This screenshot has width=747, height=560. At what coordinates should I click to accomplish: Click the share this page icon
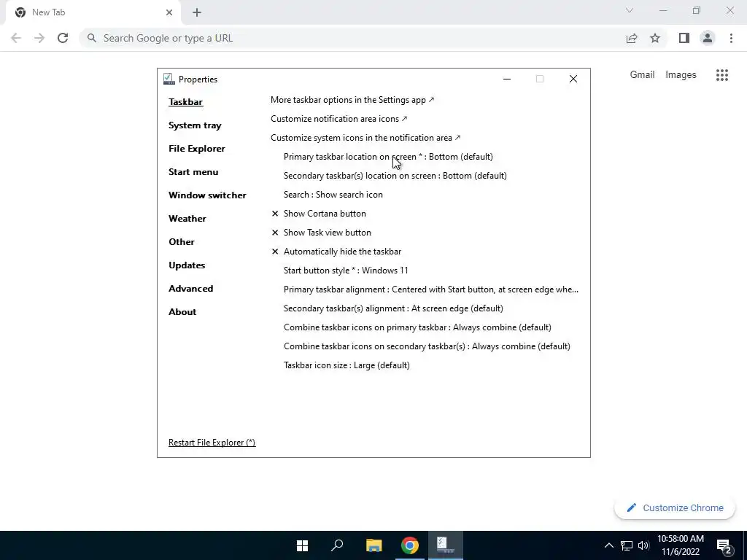click(632, 38)
